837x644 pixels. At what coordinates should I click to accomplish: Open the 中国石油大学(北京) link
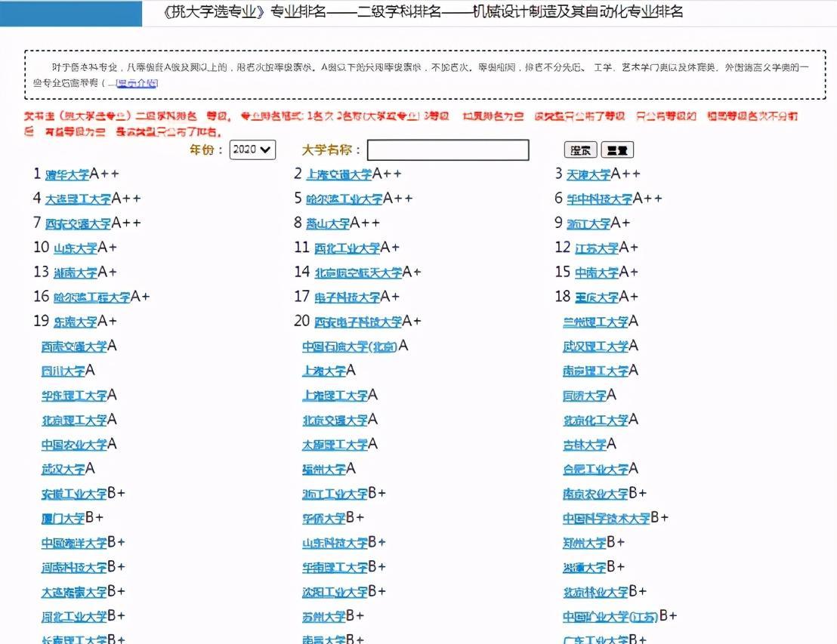pyautogui.click(x=350, y=347)
